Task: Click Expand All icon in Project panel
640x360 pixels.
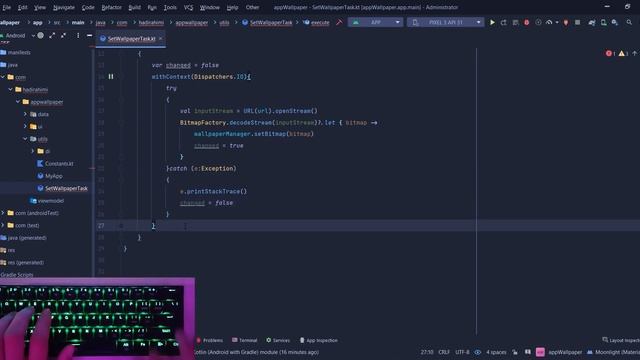Action: click(52, 36)
